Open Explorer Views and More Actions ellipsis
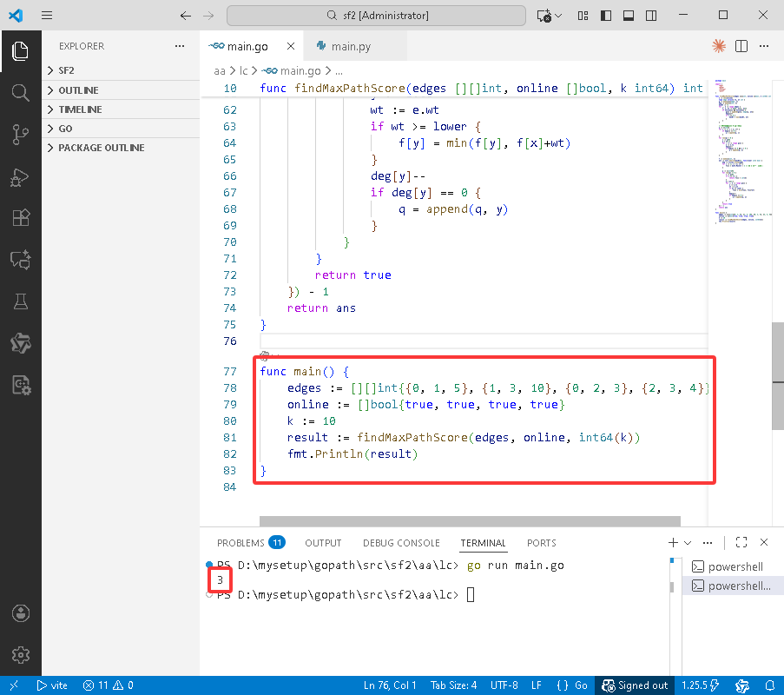 (180, 46)
